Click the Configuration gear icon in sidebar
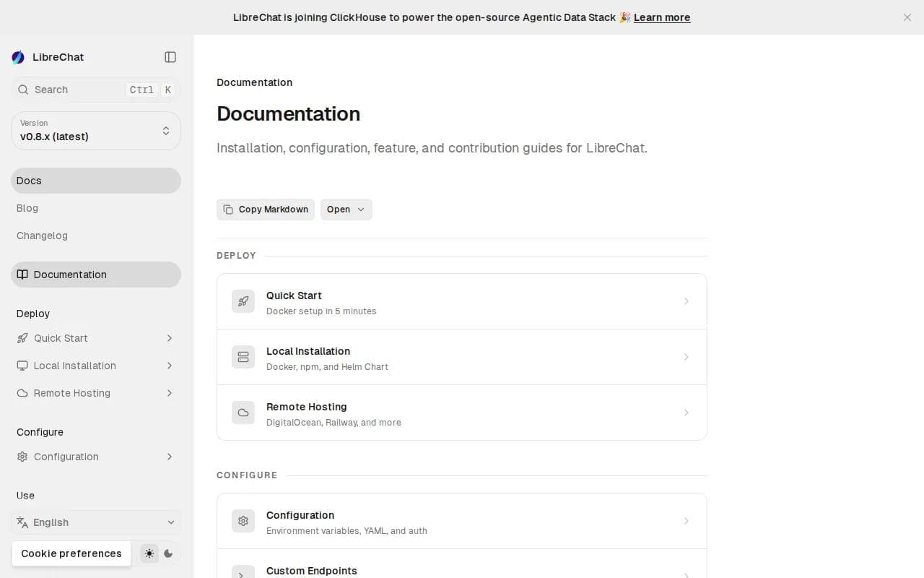The image size is (924, 578). (22, 457)
